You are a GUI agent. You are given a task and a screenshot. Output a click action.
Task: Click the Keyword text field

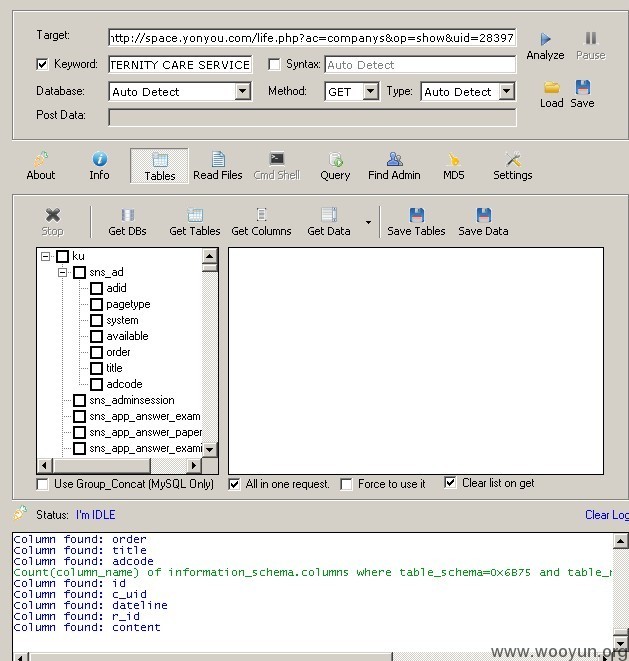pos(180,65)
